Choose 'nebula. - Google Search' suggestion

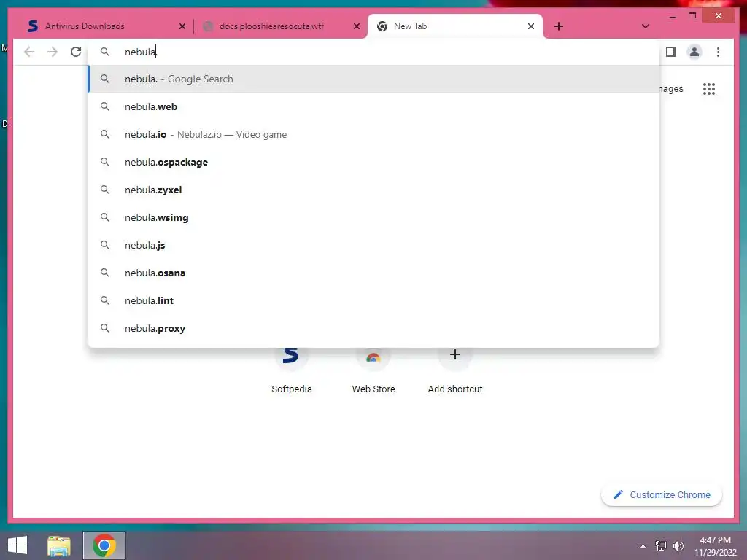point(373,79)
